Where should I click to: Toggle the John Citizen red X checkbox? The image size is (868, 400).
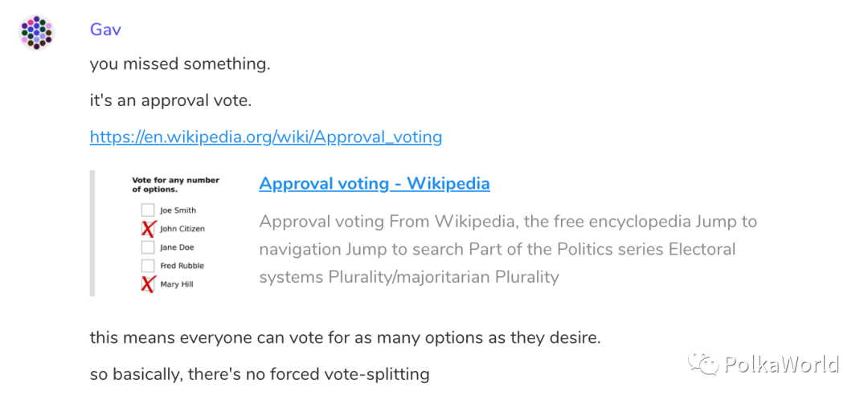click(148, 229)
